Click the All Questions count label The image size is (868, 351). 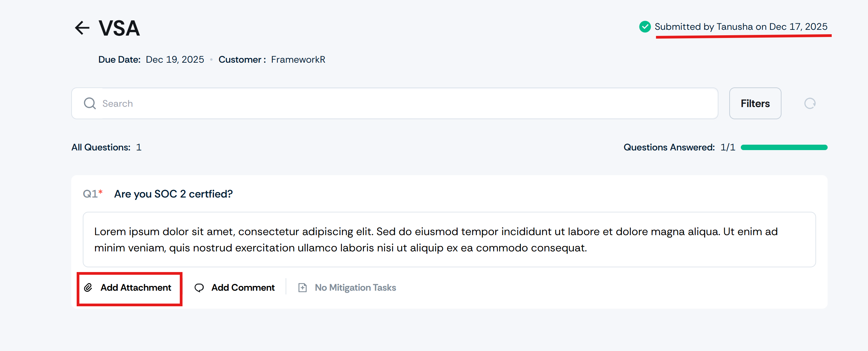click(x=106, y=147)
